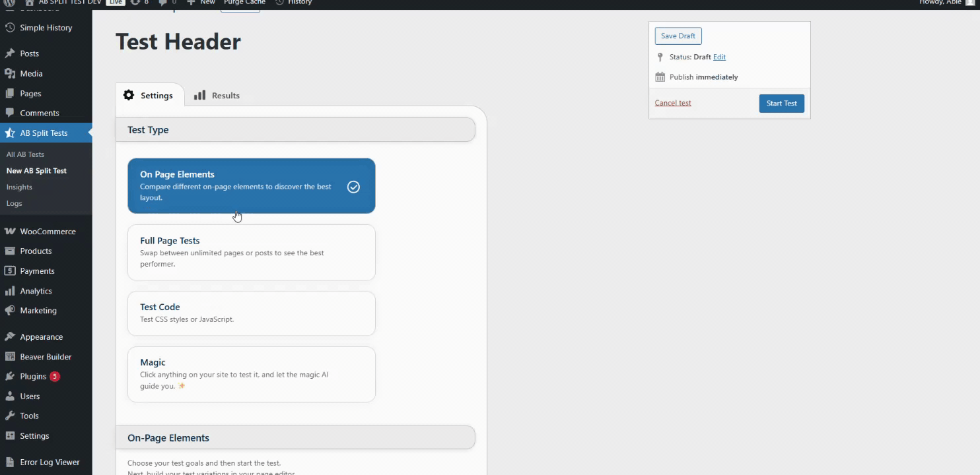The width and height of the screenshot is (980, 475).
Task: Open Marketing via its megaphone icon
Action: [x=10, y=310]
